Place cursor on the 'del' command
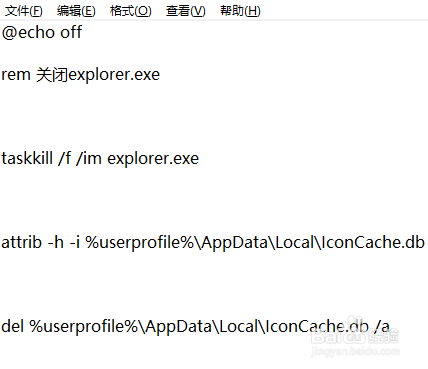Screen dimensions: 428x369 pyautogui.click(x=13, y=326)
